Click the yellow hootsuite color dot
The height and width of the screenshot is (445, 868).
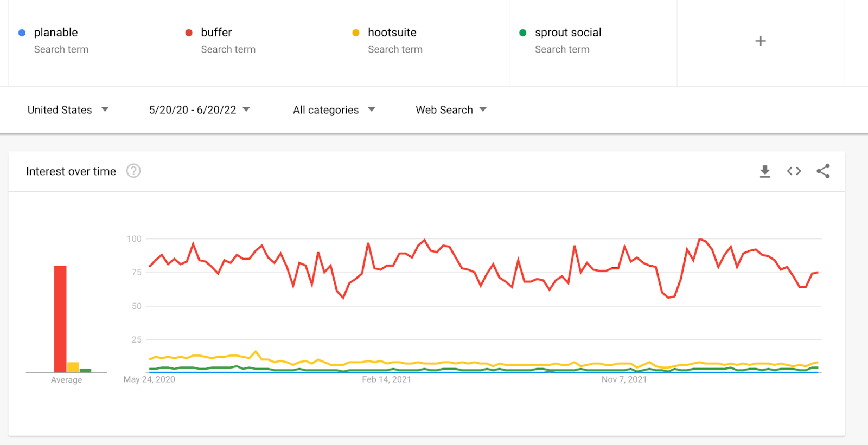[x=356, y=33]
